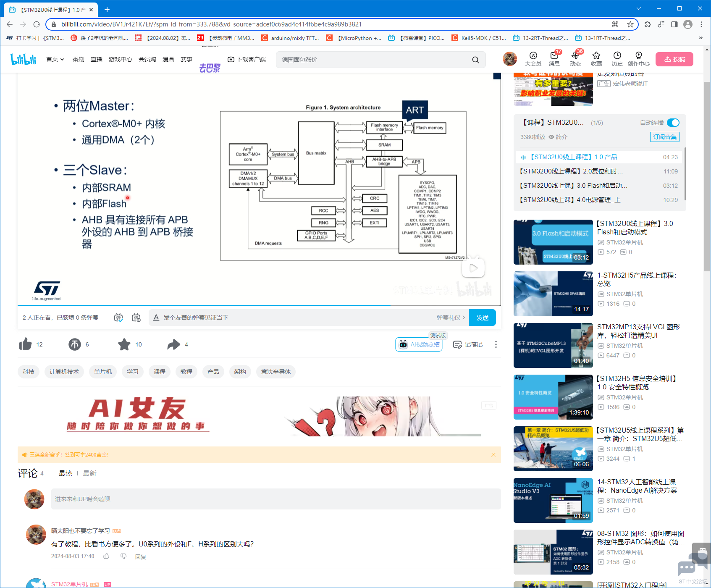This screenshot has width=711, height=588.
Task: Expand the 首页 dropdown
Action: [55, 59]
